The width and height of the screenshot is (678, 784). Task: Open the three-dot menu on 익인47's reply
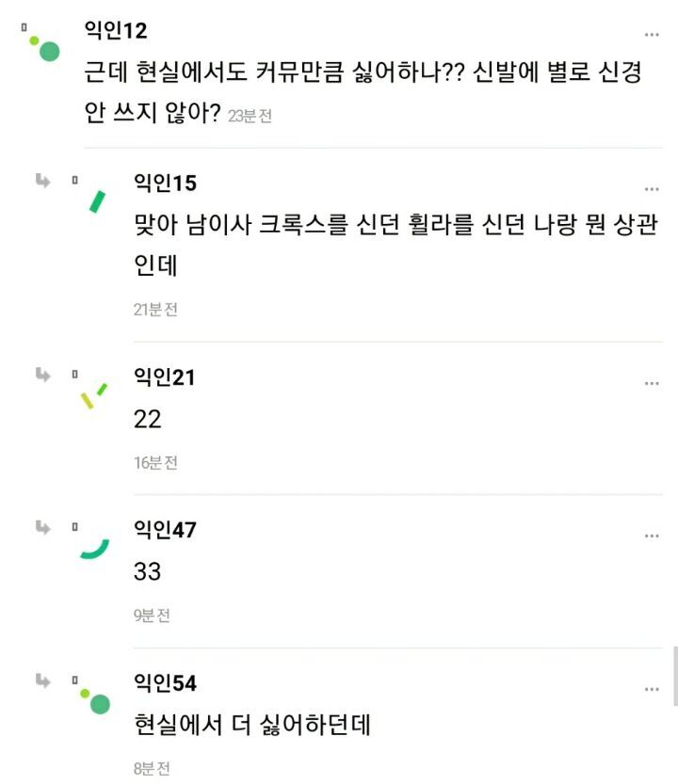click(x=652, y=536)
